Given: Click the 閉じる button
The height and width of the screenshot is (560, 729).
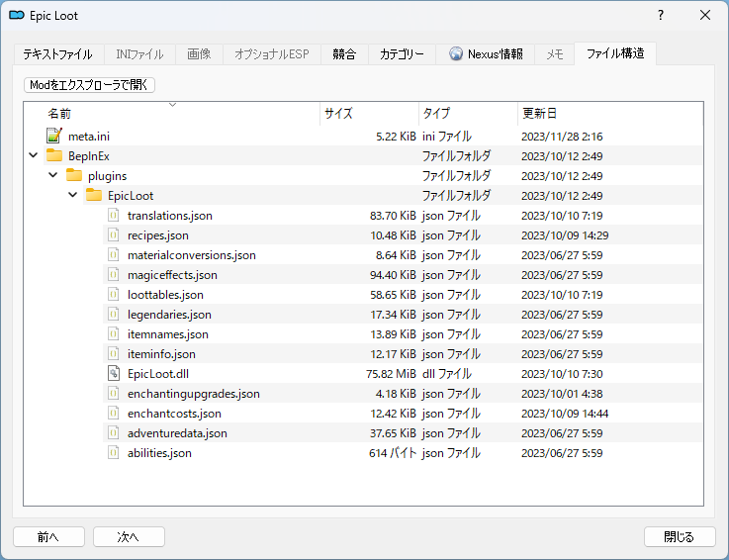Looking at the screenshot, I should point(680,536).
